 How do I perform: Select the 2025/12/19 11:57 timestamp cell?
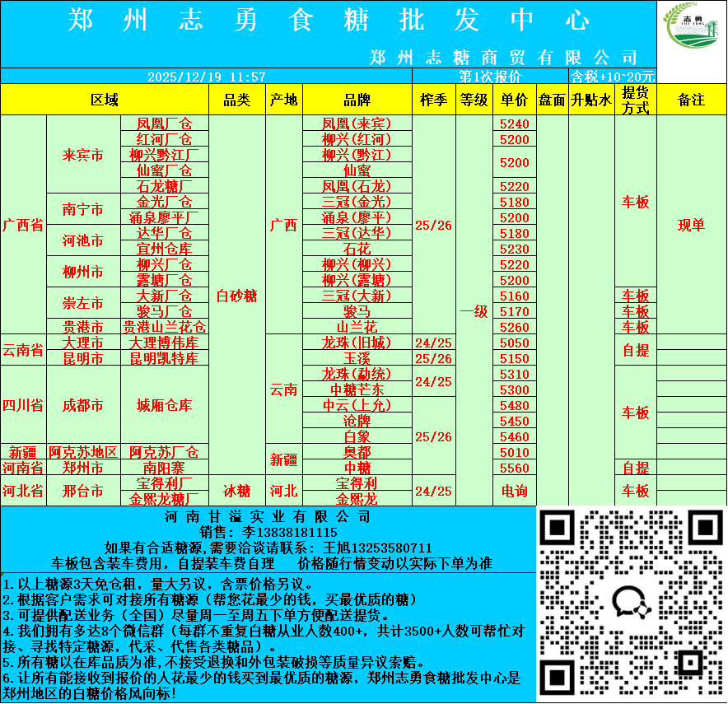(x=206, y=77)
